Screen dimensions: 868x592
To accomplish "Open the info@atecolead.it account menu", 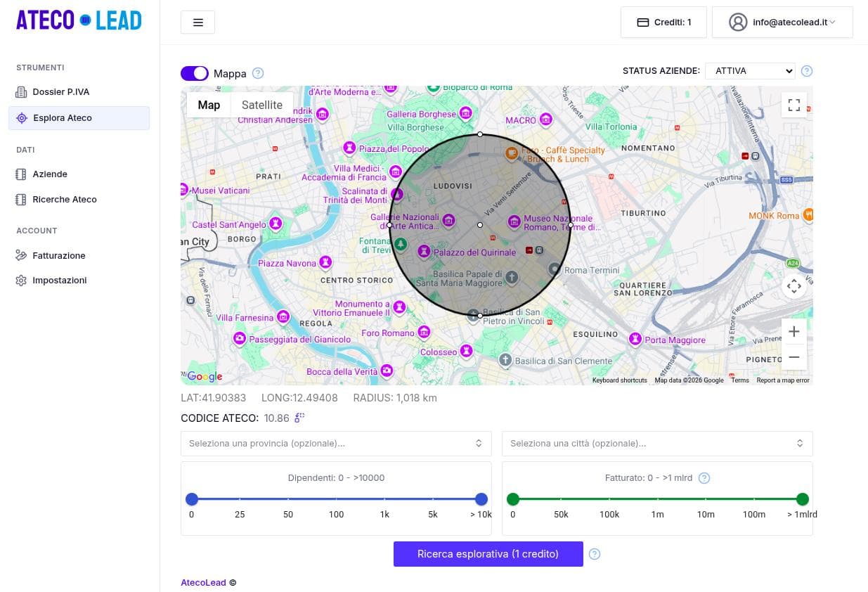I will click(x=782, y=22).
